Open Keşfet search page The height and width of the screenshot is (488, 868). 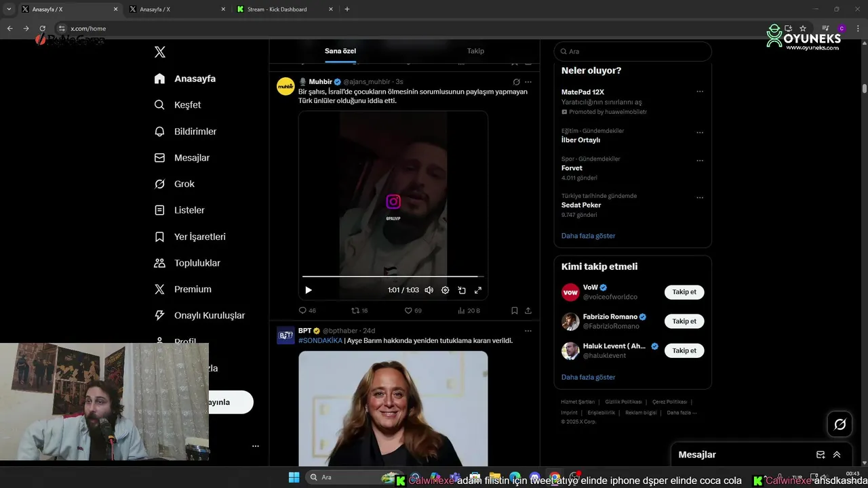pos(178,105)
